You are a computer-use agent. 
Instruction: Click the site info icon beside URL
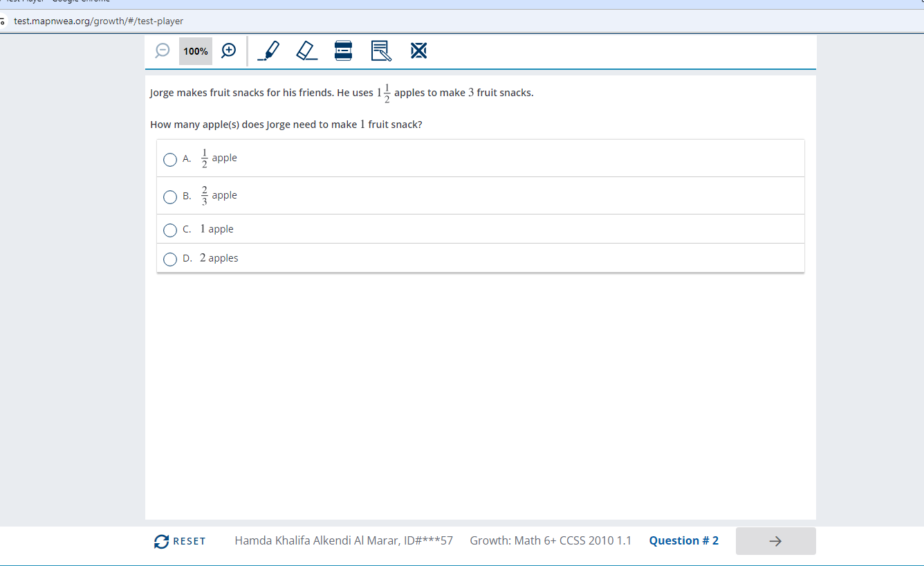click(x=3, y=21)
